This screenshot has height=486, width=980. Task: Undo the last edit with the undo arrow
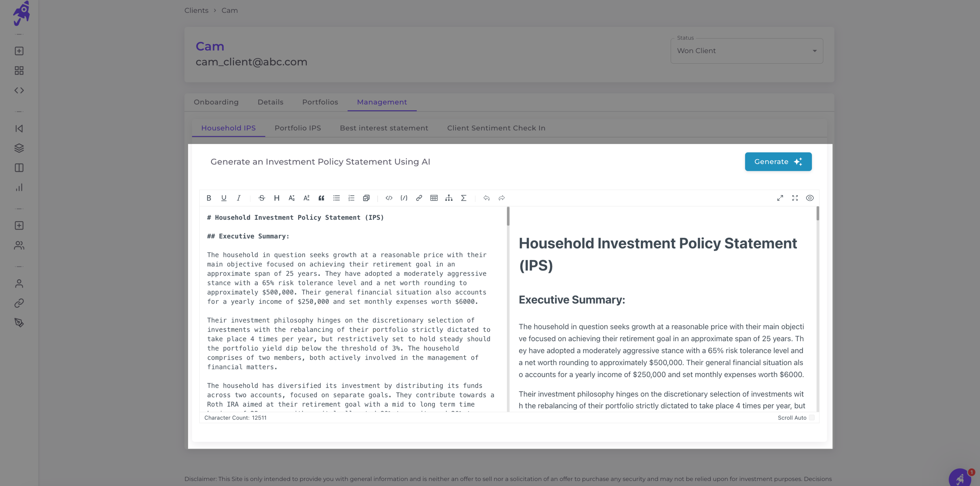(x=487, y=198)
